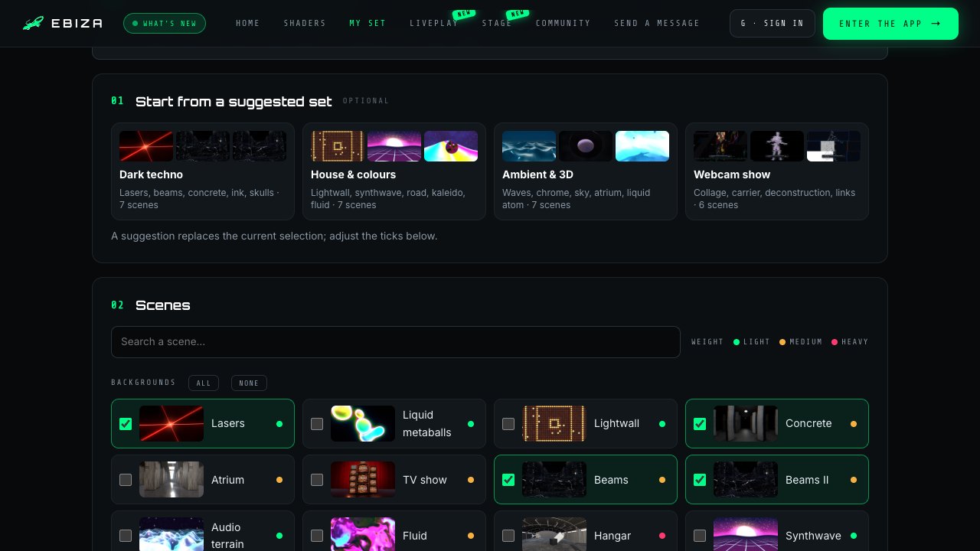Select all background scenes
The width and height of the screenshot is (980, 551).
(204, 383)
